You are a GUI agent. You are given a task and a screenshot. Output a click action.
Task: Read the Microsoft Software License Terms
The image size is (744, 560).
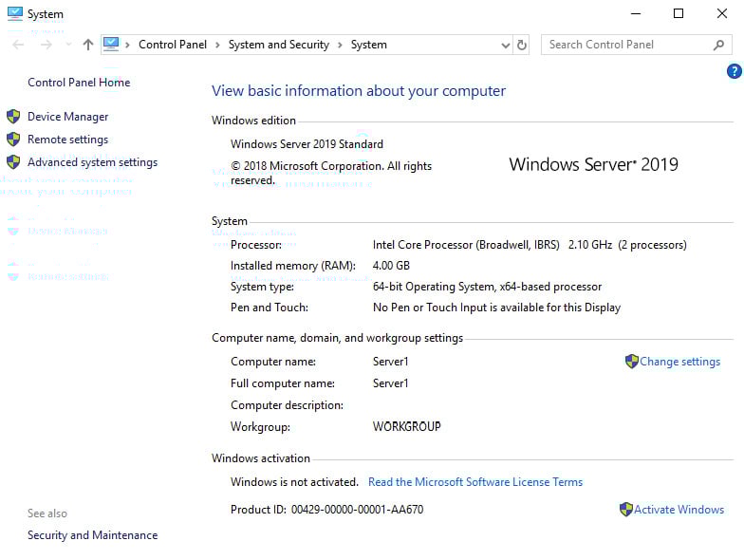pos(475,482)
